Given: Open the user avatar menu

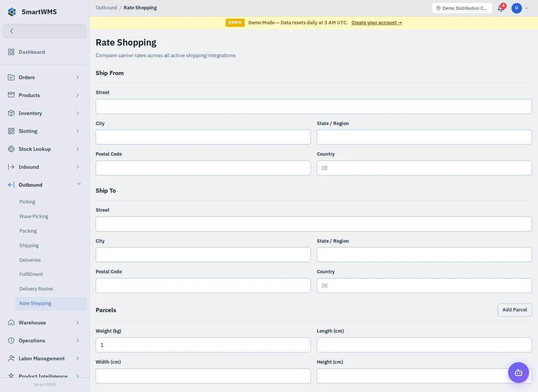Looking at the screenshot, I should click(517, 8).
